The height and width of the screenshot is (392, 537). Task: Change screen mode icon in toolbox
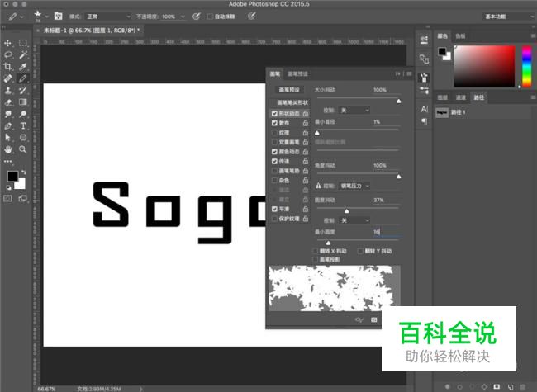(x=23, y=198)
